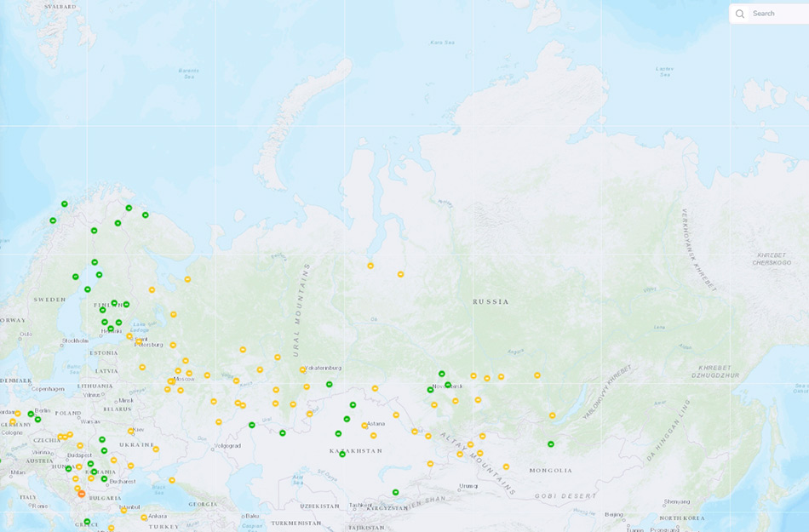
Task: Select the yellow marker at Yekaterinburg
Action: point(302,369)
